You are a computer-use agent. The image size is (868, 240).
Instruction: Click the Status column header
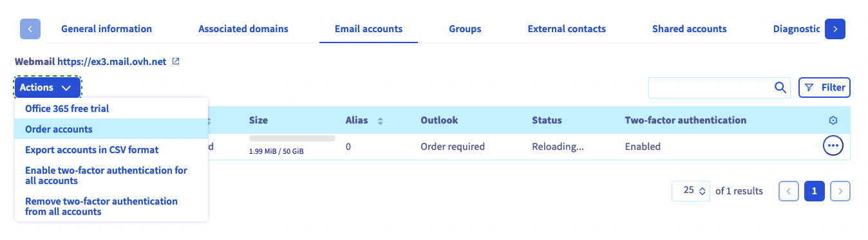(x=547, y=120)
